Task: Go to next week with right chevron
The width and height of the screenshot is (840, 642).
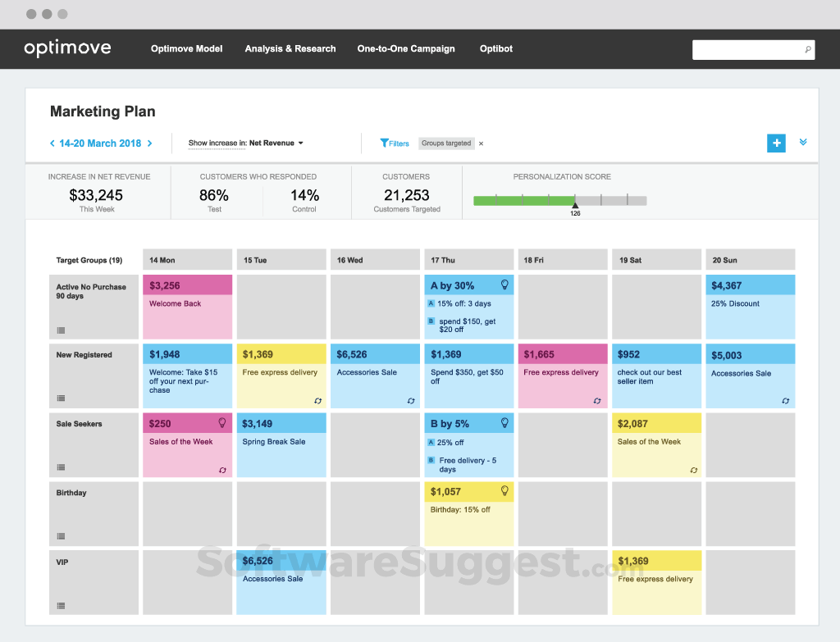Action: coord(149,143)
